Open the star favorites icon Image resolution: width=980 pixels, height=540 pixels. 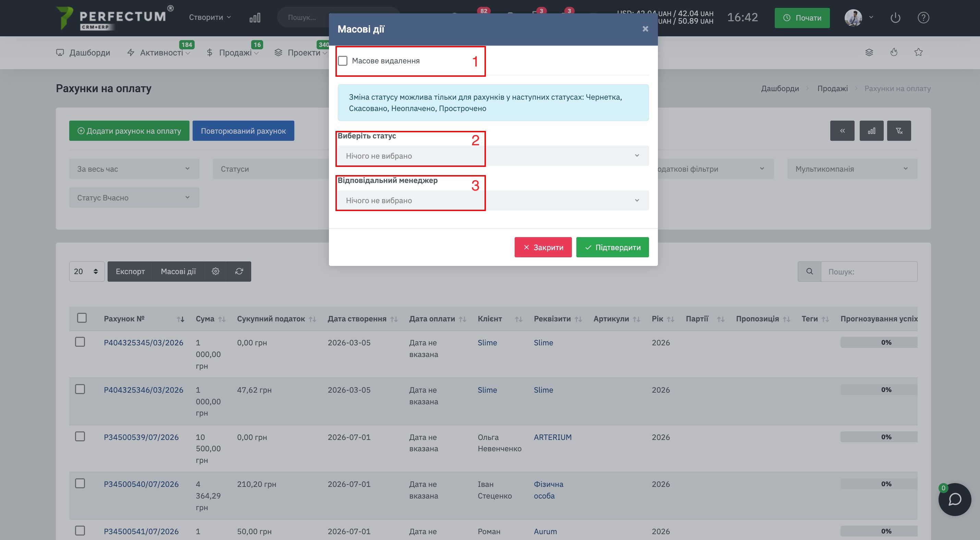918,52
